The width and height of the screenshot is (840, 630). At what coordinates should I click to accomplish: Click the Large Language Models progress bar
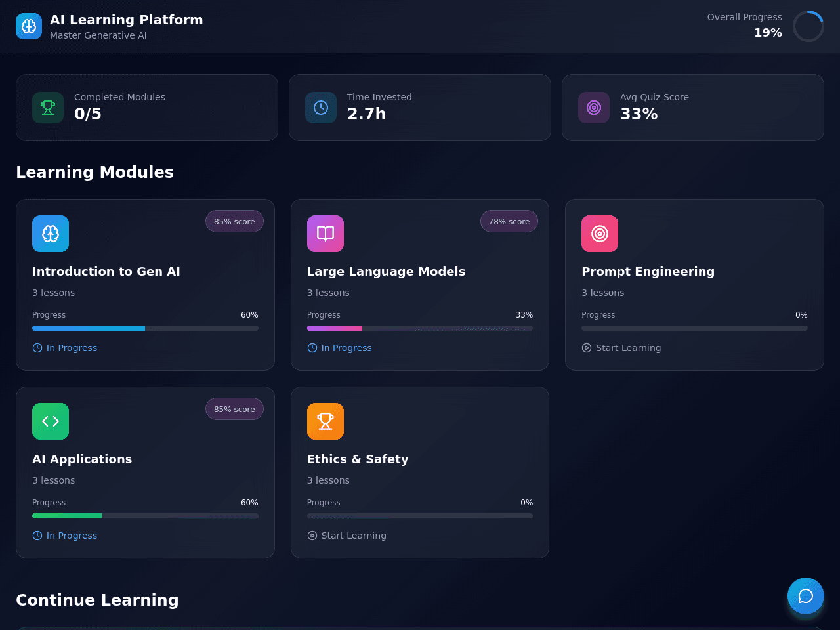tap(420, 328)
